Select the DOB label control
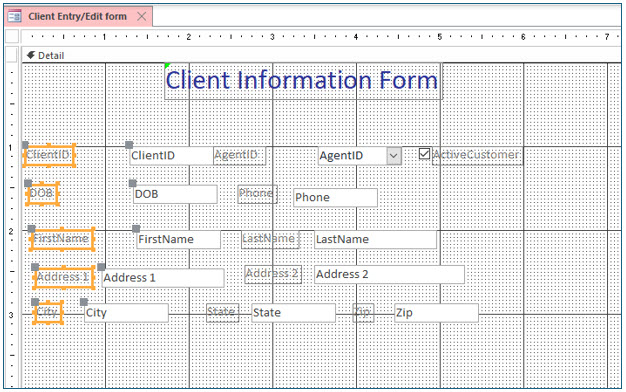Viewport: 626px width, 392px height. [42, 194]
